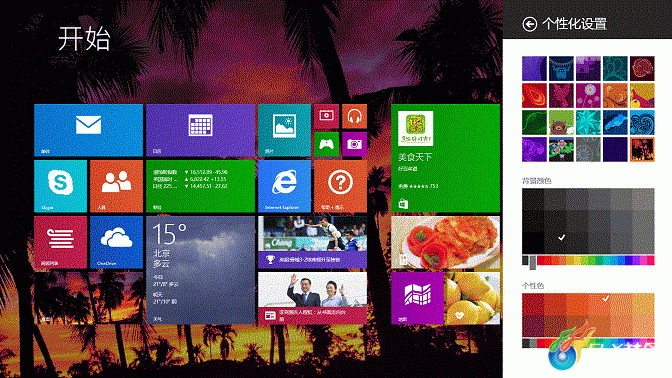Open the Photos tile
The width and height of the screenshot is (672, 378).
click(284, 130)
